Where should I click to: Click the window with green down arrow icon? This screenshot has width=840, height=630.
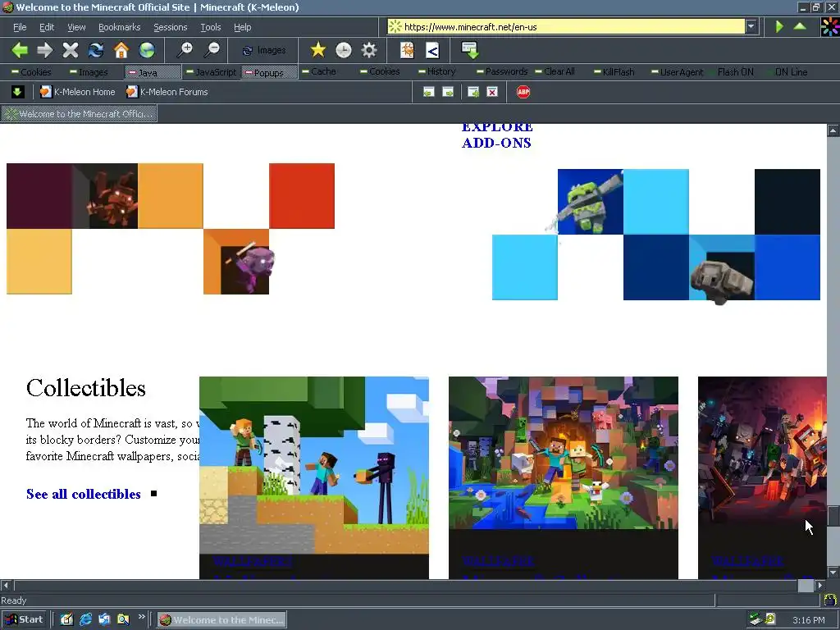point(470,50)
